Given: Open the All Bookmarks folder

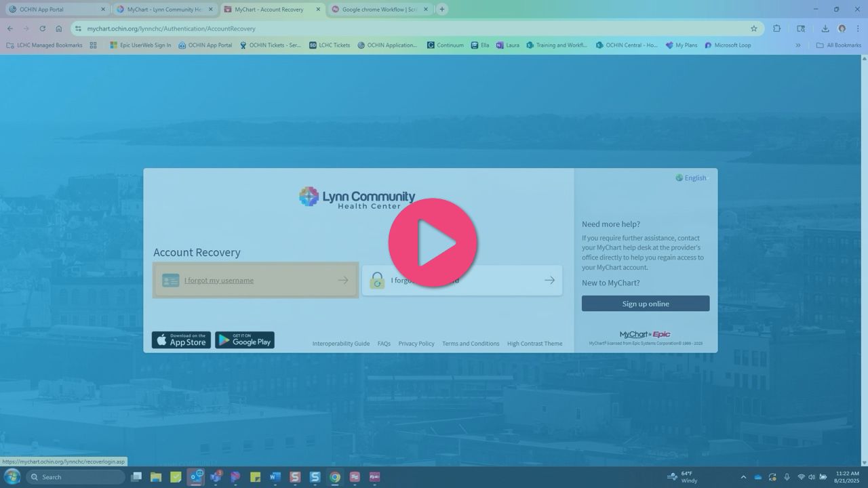Looking at the screenshot, I should 839,45.
